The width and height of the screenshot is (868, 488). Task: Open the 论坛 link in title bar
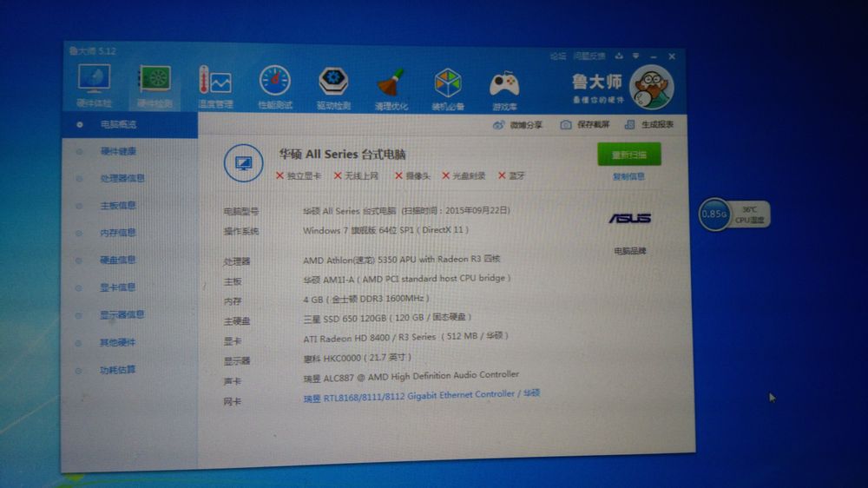tap(557, 56)
